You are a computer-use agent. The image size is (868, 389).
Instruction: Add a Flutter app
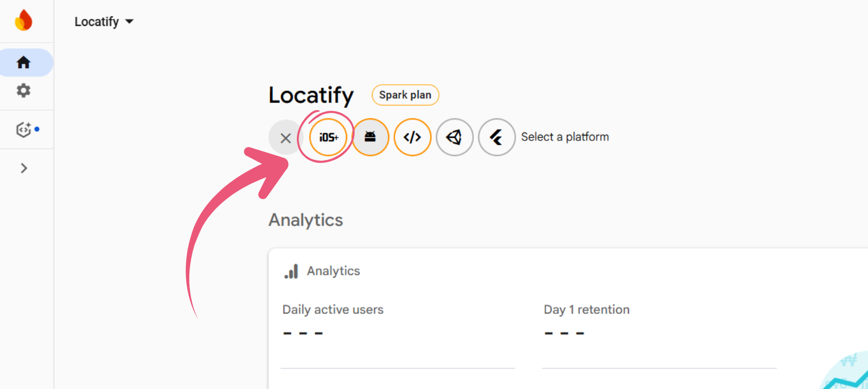point(497,137)
